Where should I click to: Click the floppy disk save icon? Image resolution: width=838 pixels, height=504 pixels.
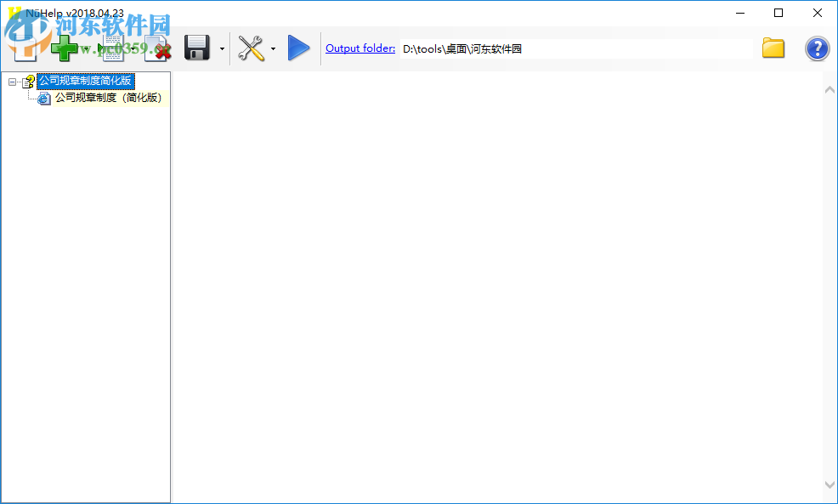coord(196,48)
